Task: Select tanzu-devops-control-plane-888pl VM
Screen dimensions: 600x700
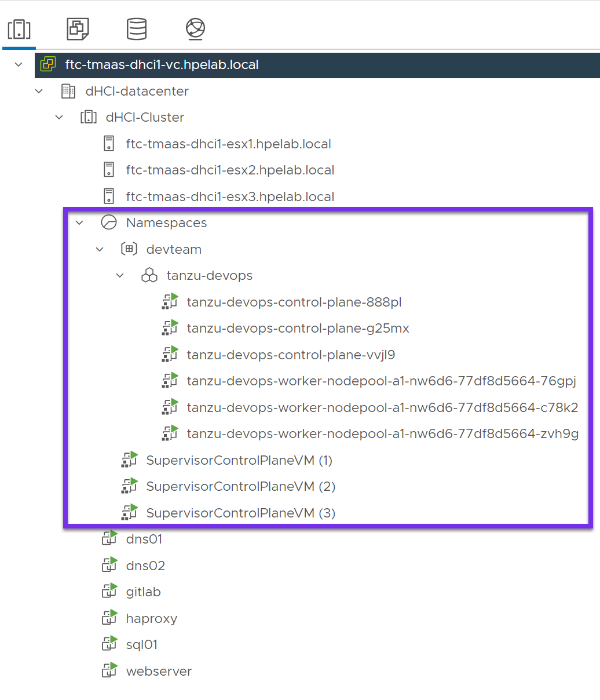Action: 294,302
